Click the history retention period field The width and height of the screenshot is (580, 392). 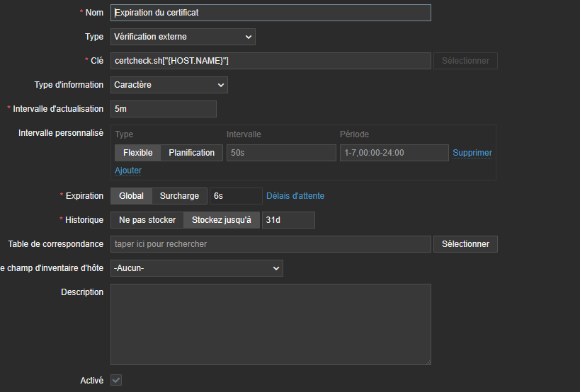(x=288, y=220)
